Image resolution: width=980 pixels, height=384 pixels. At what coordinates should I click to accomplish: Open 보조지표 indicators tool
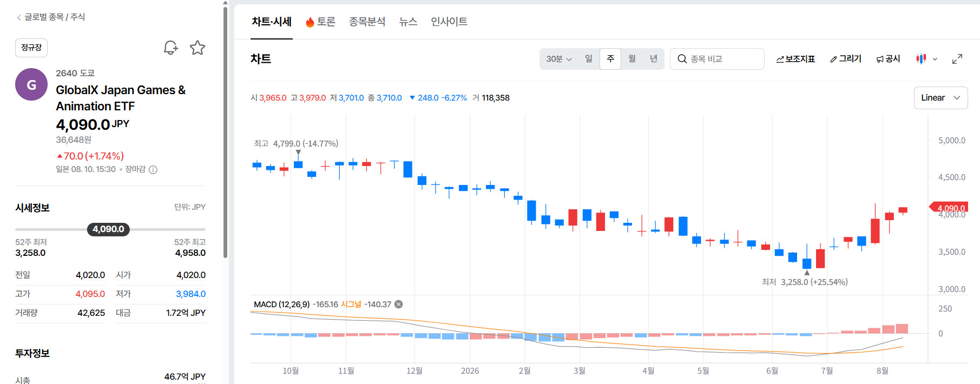tap(795, 59)
